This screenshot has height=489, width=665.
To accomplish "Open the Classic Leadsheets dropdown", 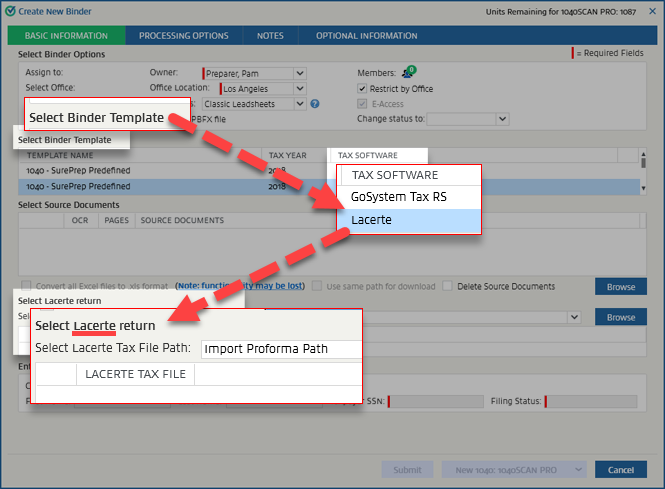I will point(299,104).
